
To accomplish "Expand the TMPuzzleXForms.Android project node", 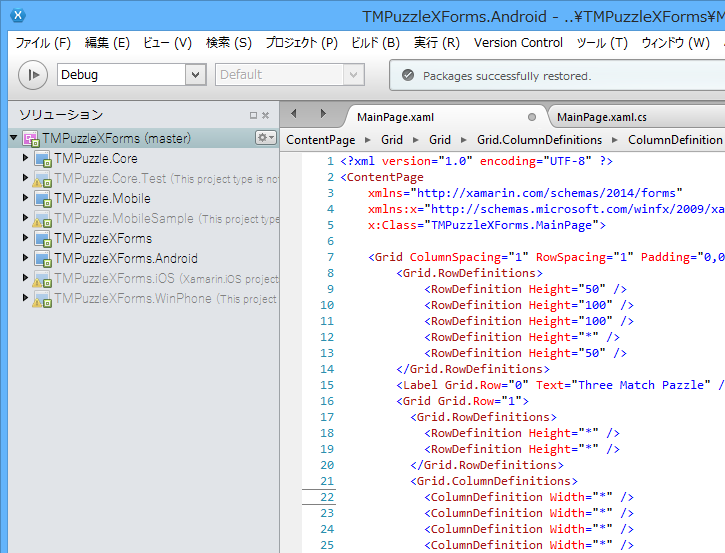I will pyautogui.click(x=25, y=258).
